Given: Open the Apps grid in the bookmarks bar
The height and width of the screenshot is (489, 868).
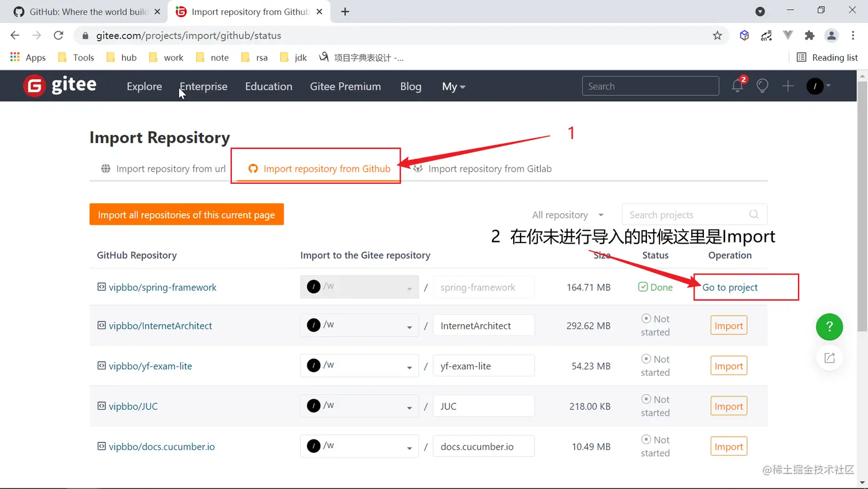Looking at the screenshot, I should click(x=28, y=57).
